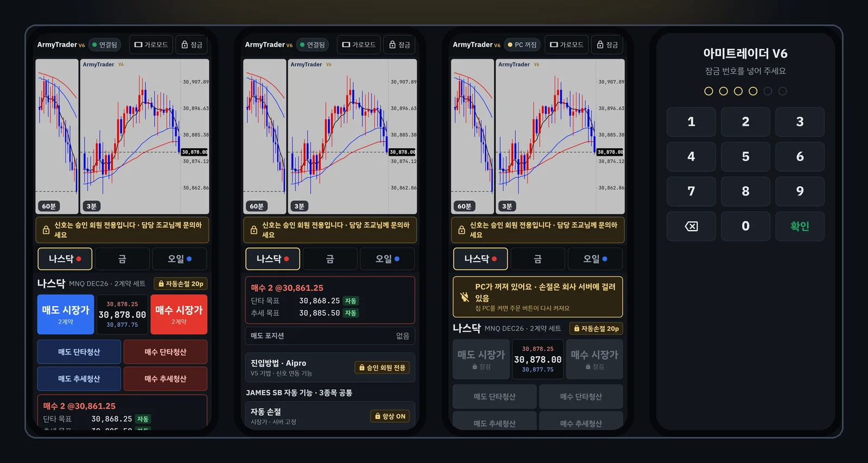Click 연결됨 status badge in second phone
The height and width of the screenshot is (463, 868).
(x=312, y=45)
